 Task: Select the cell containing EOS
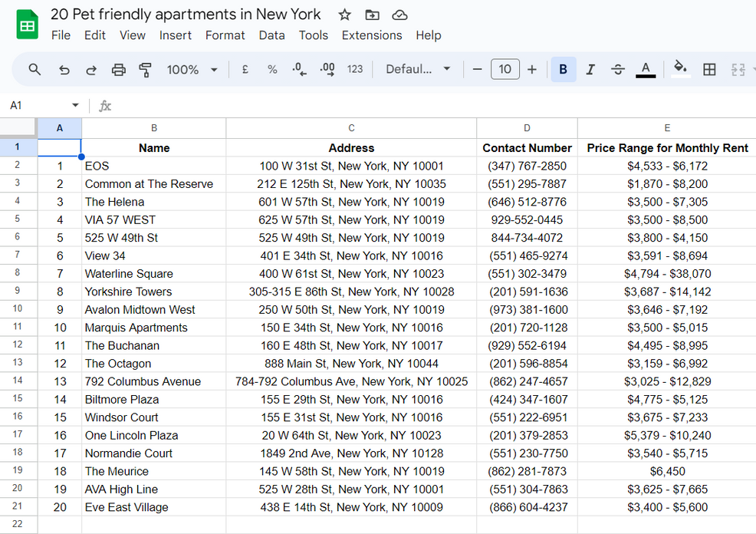pyautogui.click(x=154, y=166)
